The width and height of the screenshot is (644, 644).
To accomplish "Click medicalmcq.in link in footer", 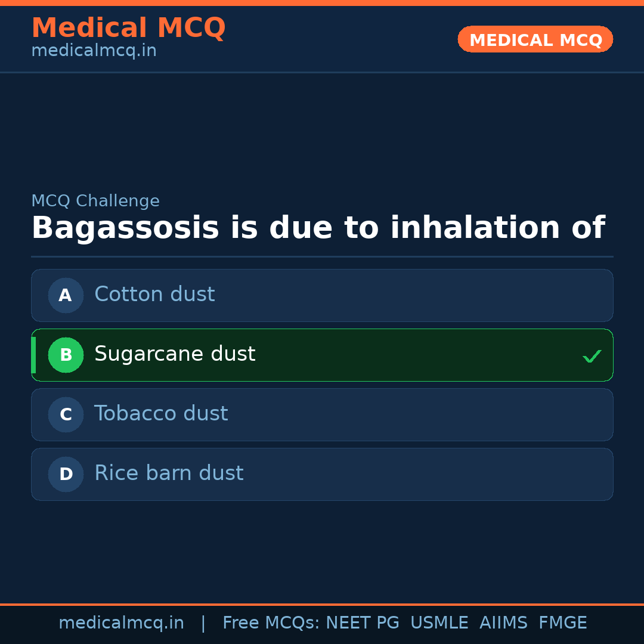I will 121,622.
